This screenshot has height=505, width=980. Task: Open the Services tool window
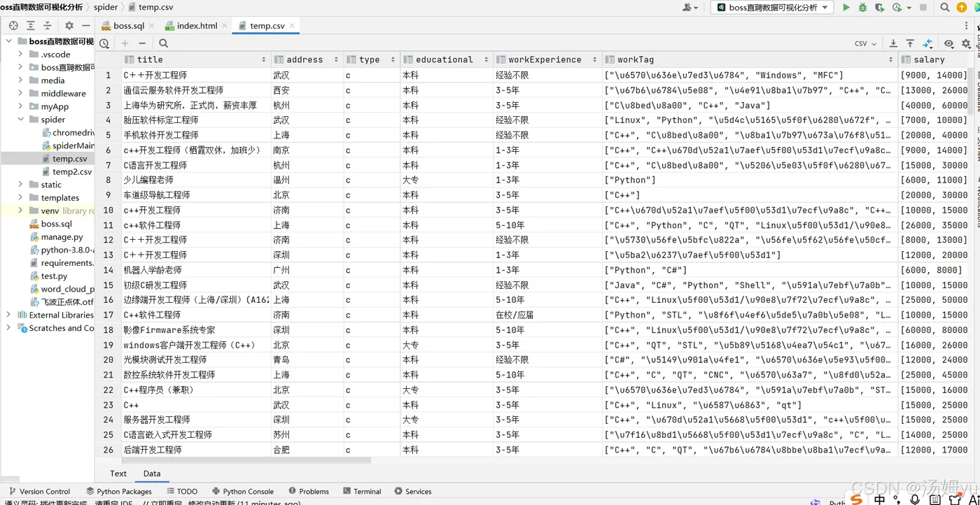coord(413,492)
